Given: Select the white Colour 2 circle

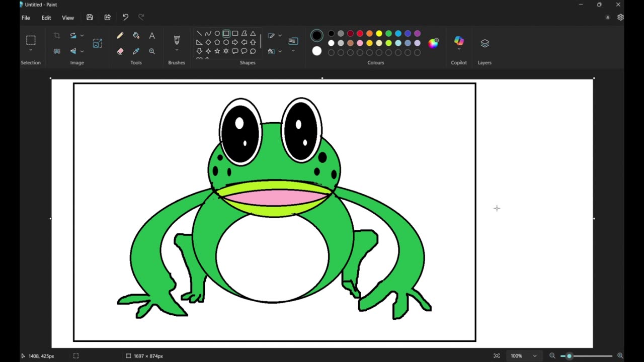Looking at the screenshot, I should pos(316,51).
